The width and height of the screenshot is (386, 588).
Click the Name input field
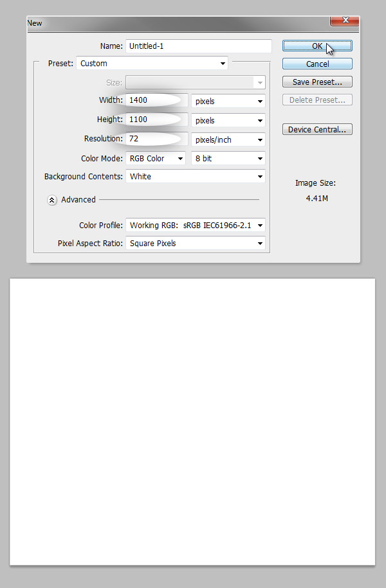(x=199, y=46)
